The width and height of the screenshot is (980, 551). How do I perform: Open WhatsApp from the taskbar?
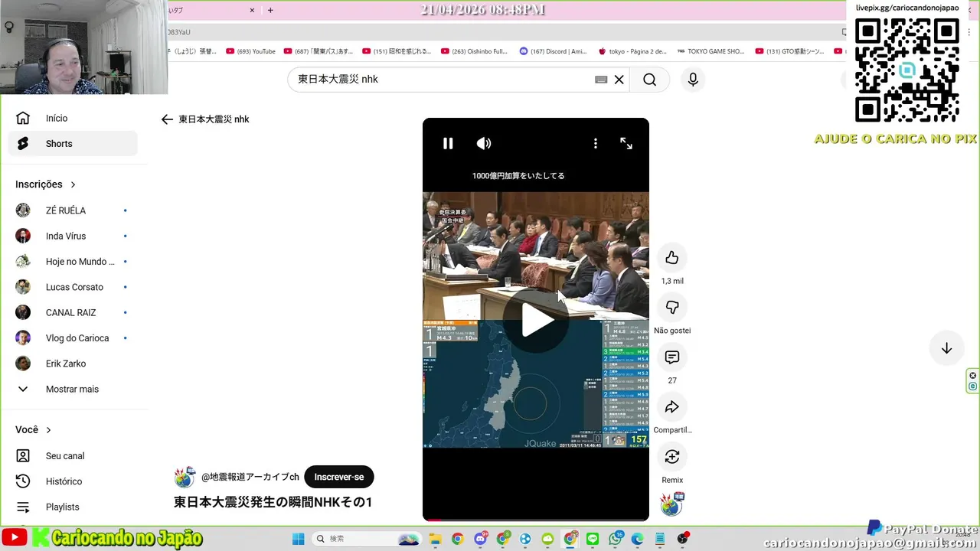click(x=616, y=539)
